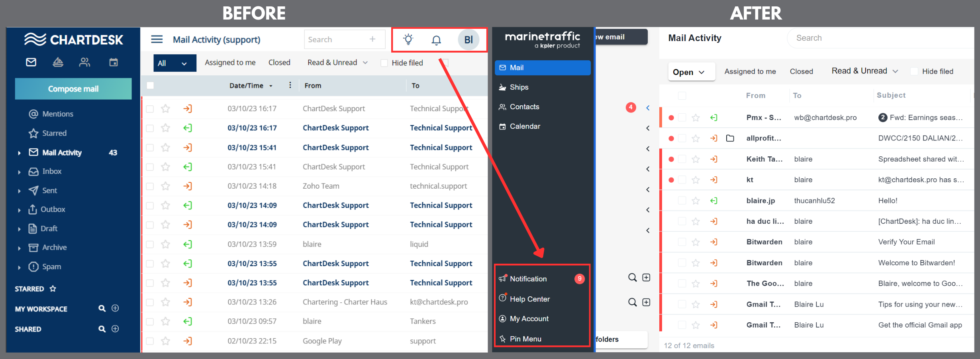Switch to Assigned to me in After view
This screenshot has height=359, width=980.
(750, 71)
